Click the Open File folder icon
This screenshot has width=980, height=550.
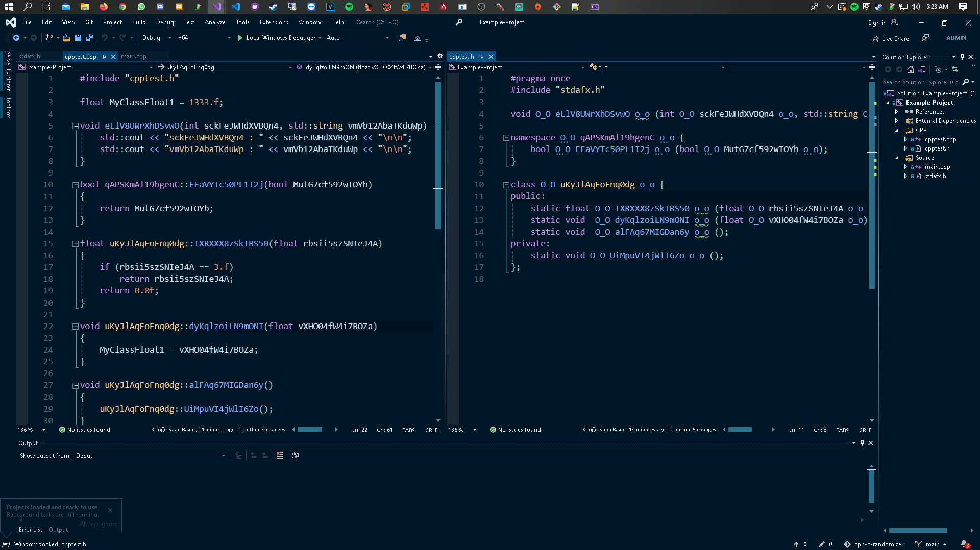click(66, 38)
